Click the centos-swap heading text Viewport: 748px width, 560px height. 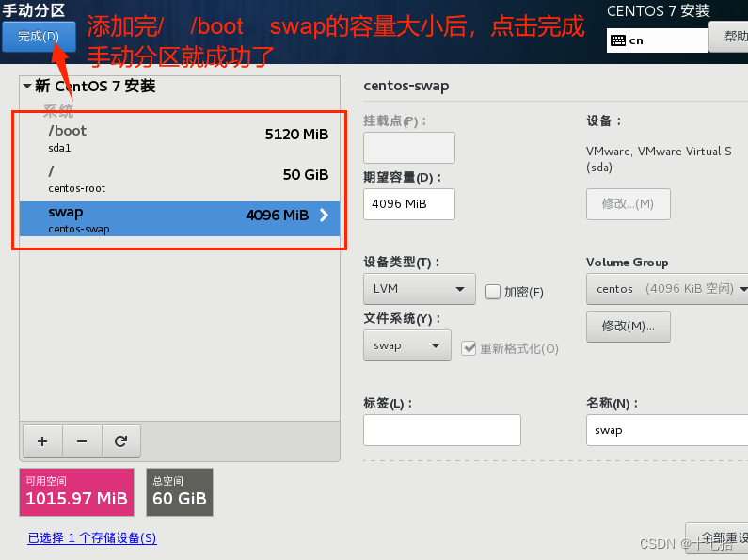click(406, 86)
